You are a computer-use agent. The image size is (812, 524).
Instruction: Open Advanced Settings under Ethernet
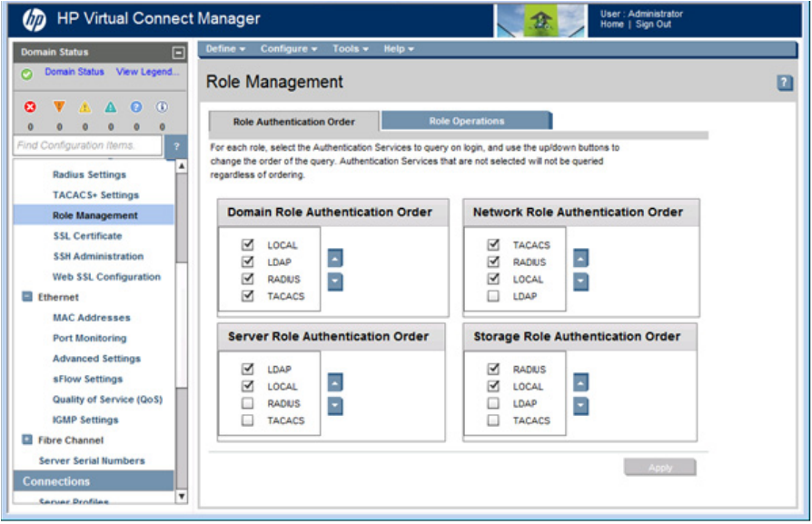pyautogui.click(x=96, y=359)
